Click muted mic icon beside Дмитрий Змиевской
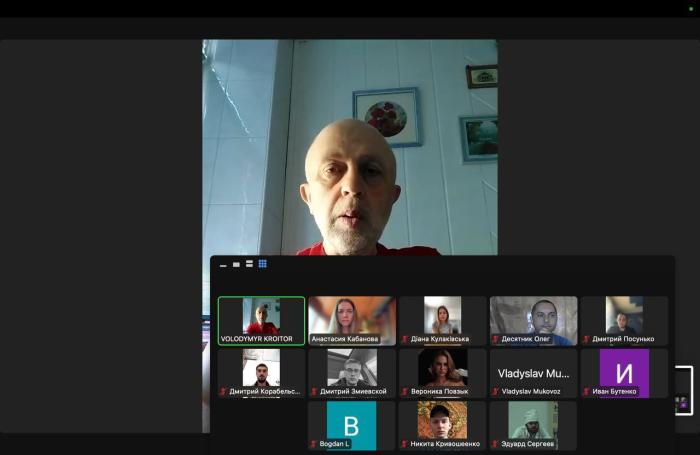 pyautogui.click(x=313, y=392)
